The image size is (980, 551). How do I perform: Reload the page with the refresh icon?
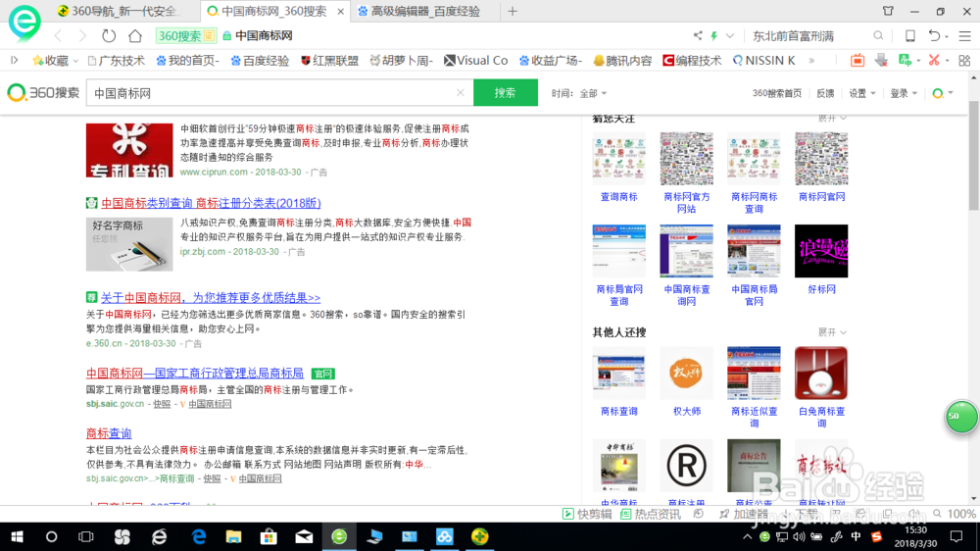pos(109,35)
